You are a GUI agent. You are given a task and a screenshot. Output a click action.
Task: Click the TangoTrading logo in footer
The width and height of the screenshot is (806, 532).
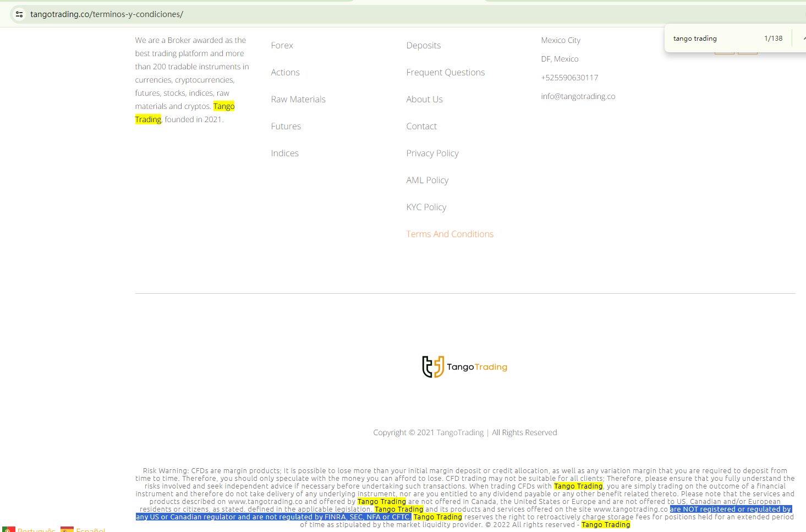click(x=464, y=367)
